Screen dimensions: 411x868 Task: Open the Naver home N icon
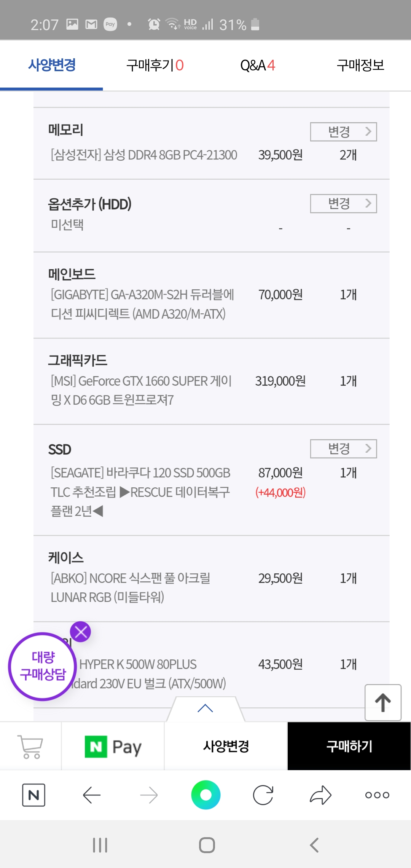[x=34, y=795]
